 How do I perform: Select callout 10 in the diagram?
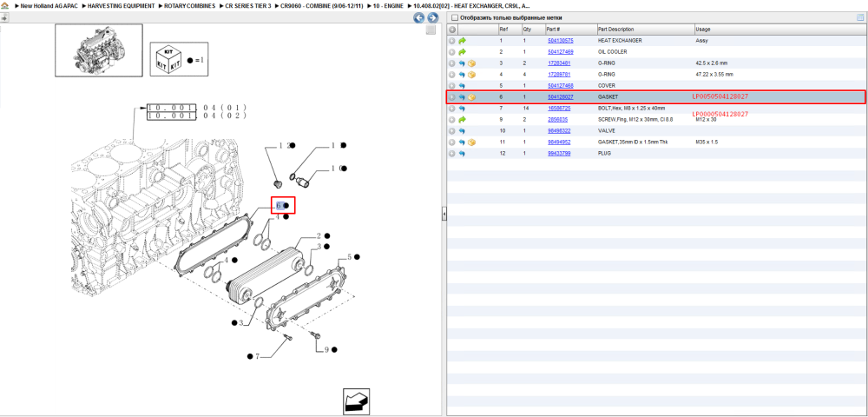339,169
